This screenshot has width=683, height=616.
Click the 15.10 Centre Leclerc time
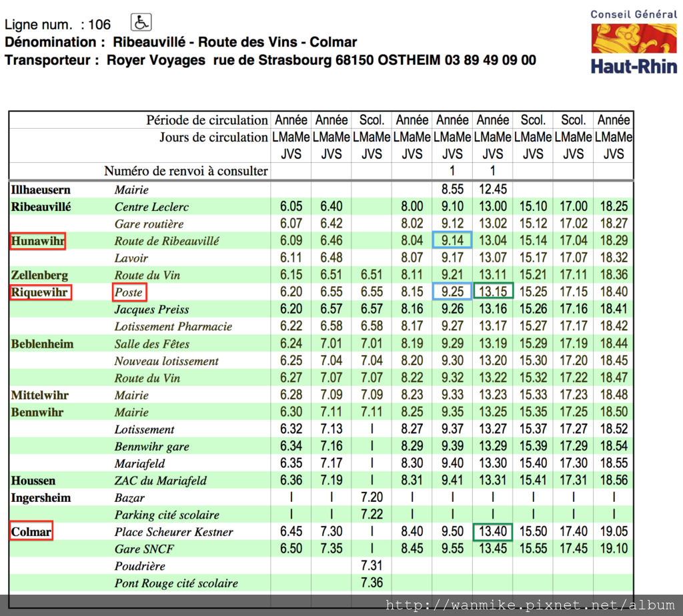(533, 206)
